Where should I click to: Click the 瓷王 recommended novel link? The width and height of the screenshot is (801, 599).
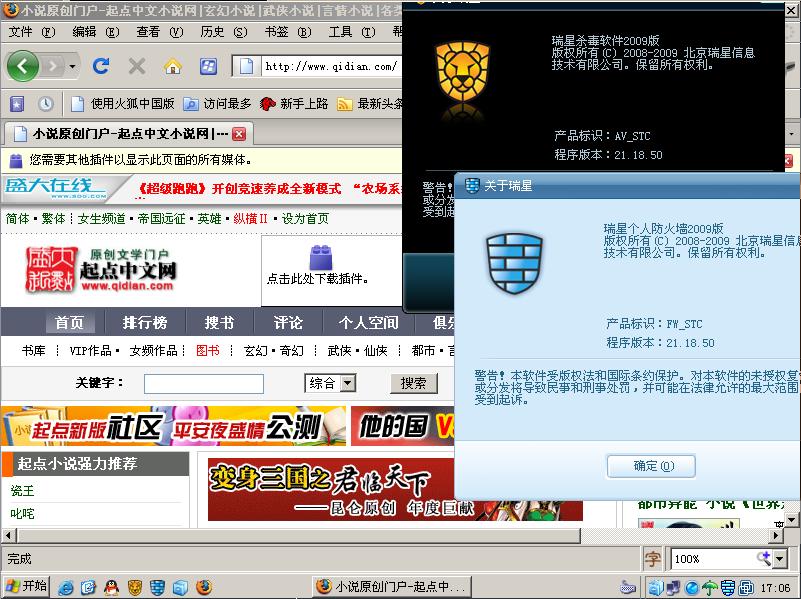(x=22, y=491)
